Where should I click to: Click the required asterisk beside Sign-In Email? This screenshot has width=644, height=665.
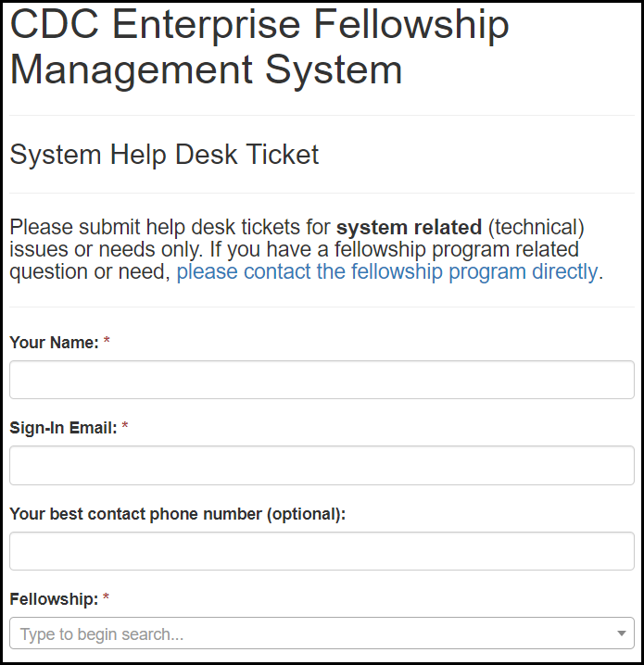125,428
